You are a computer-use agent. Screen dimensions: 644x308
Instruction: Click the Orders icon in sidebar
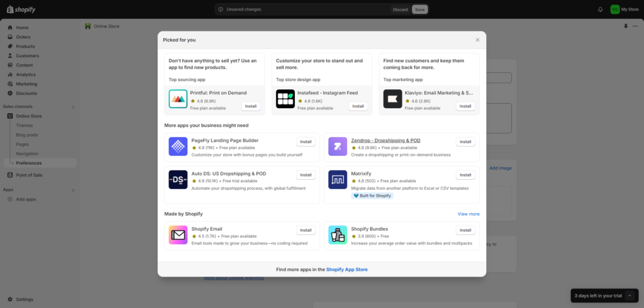pos(10,37)
